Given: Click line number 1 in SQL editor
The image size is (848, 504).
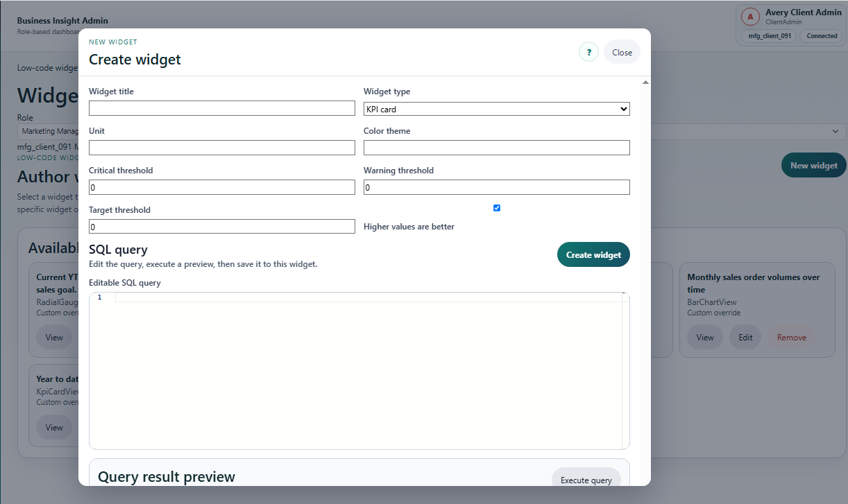Looking at the screenshot, I should tap(100, 297).
